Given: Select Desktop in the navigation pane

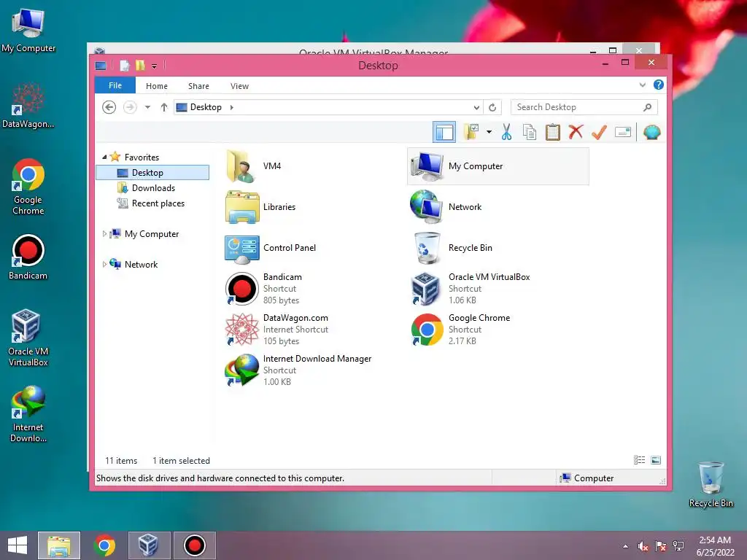Looking at the screenshot, I should pyautogui.click(x=152, y=172).
